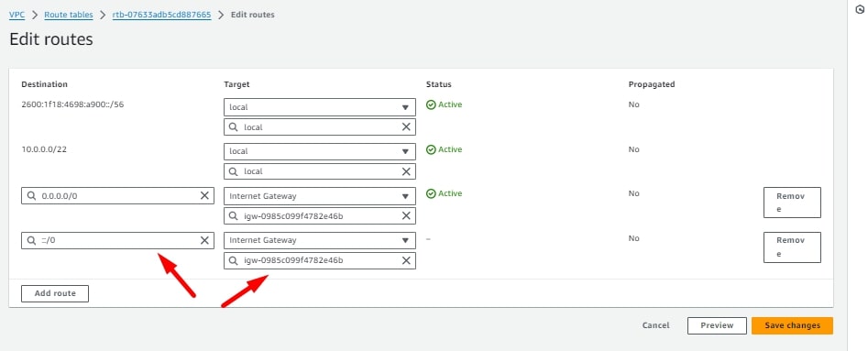The image size is (868, 351).
Task: Click the Destination column header
Action: click(44, 84)
